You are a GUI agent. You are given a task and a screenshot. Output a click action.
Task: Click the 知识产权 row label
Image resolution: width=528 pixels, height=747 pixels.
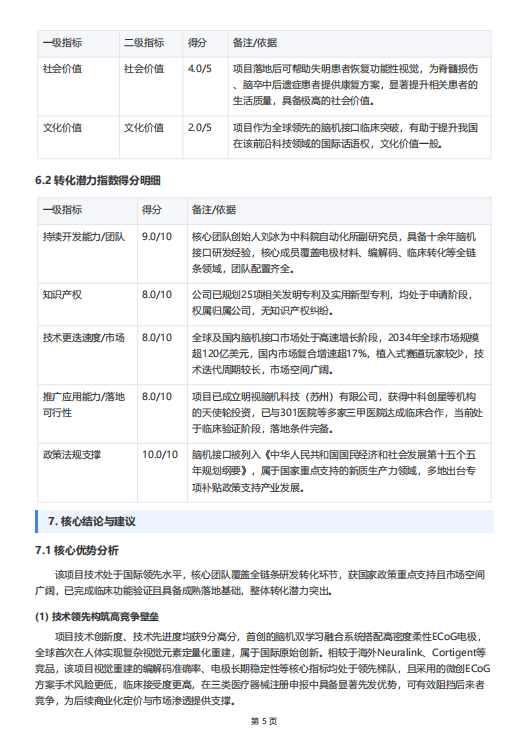(62, 295)
